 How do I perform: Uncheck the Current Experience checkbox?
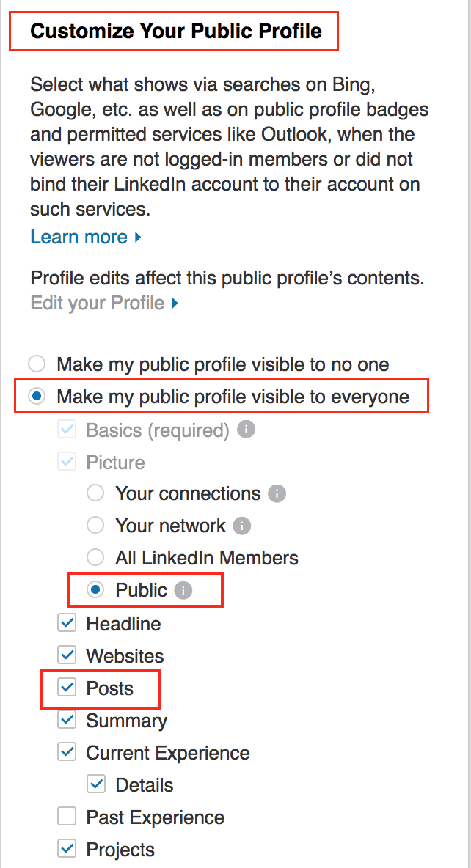point(67,752)
